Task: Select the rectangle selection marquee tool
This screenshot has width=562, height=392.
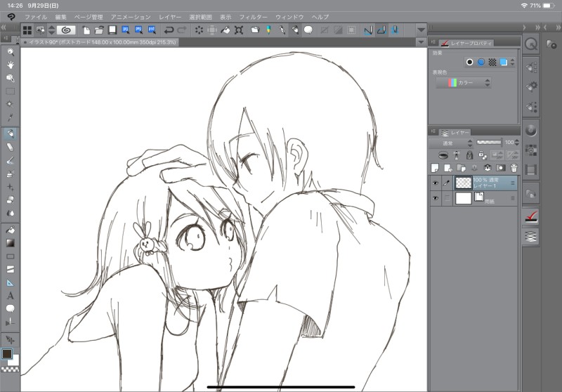Action: point(11,91)
